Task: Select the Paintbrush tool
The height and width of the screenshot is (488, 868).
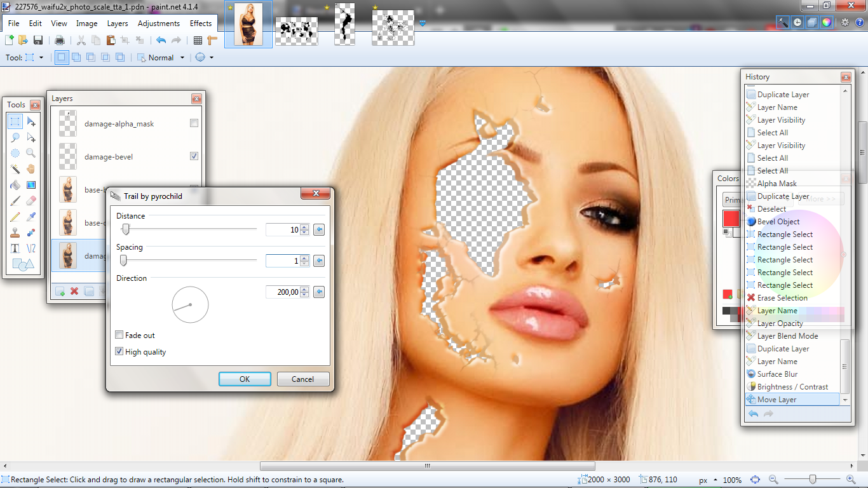Action: click(15, 201)
